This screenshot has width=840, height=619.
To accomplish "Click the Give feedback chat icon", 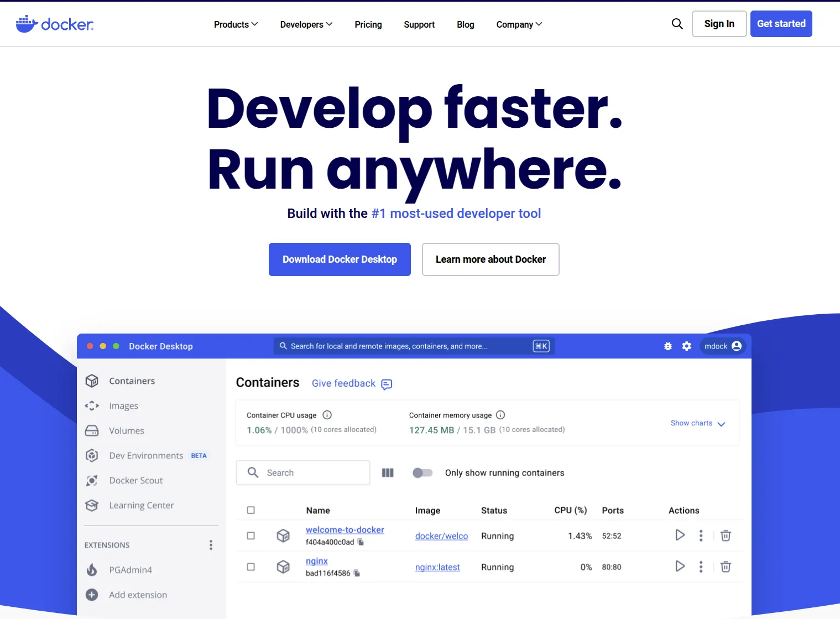I will coord(387,384).
